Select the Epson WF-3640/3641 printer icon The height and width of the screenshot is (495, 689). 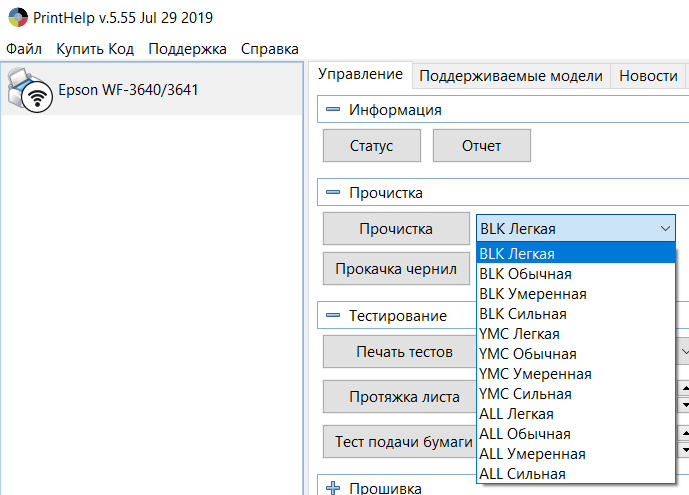[28, 89]
